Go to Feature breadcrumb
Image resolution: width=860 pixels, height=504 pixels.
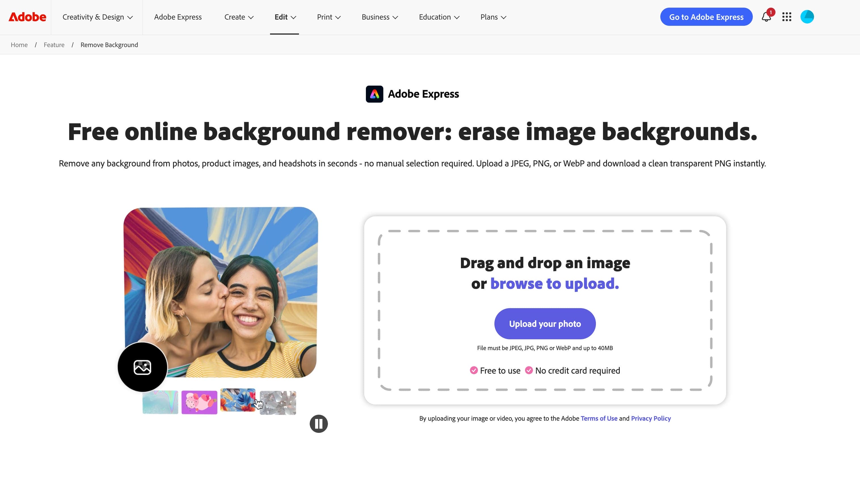point(54,45)
